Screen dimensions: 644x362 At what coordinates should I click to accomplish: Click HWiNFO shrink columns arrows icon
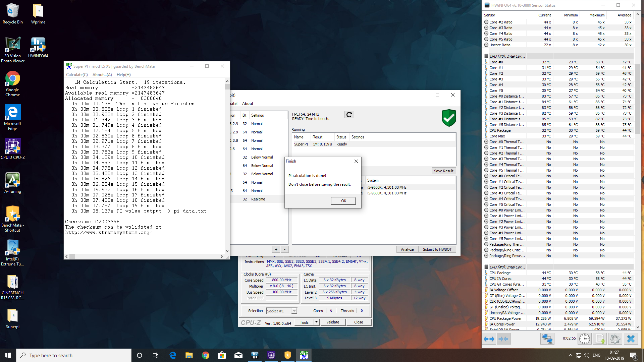tap(503, 339)
